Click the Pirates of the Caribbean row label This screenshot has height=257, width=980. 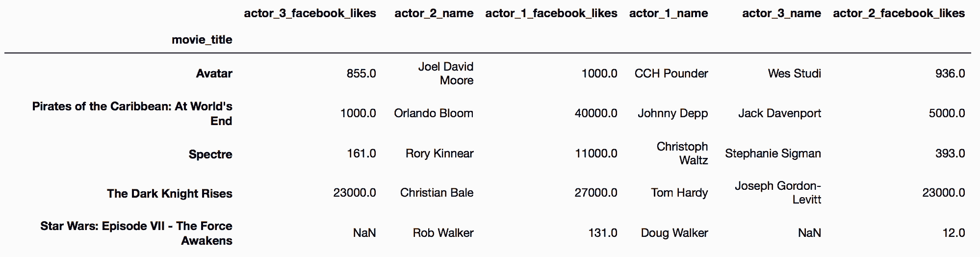click(x=132, y=114)
